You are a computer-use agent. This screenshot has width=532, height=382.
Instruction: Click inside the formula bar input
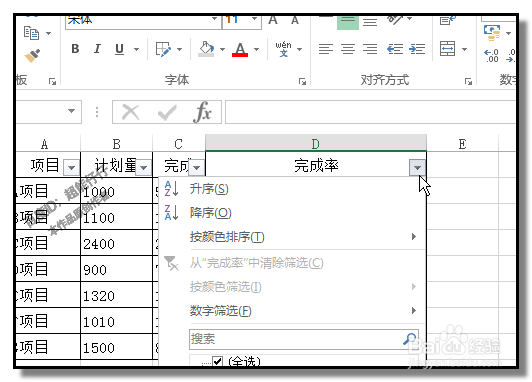(x=370, y=112)
